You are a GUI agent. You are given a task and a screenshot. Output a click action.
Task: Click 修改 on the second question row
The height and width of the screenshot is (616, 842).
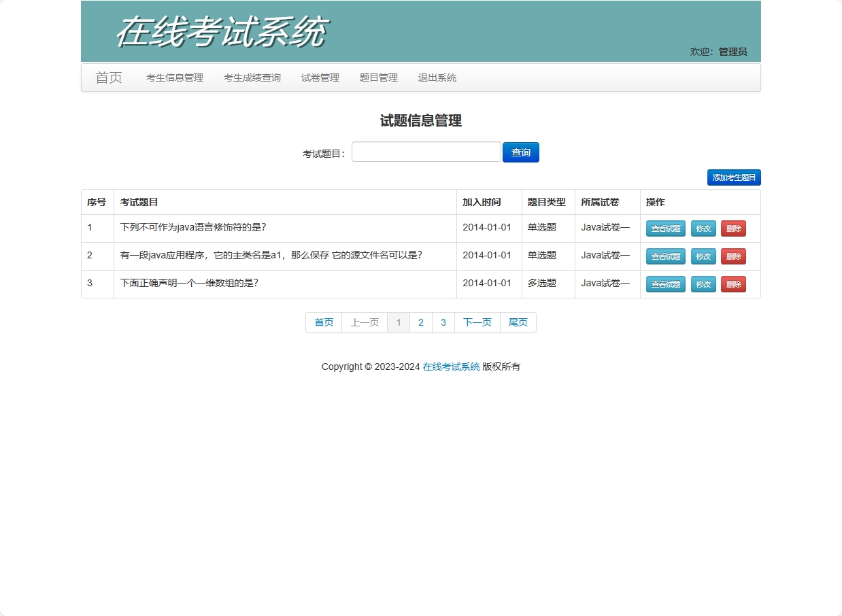click(703, 256)
